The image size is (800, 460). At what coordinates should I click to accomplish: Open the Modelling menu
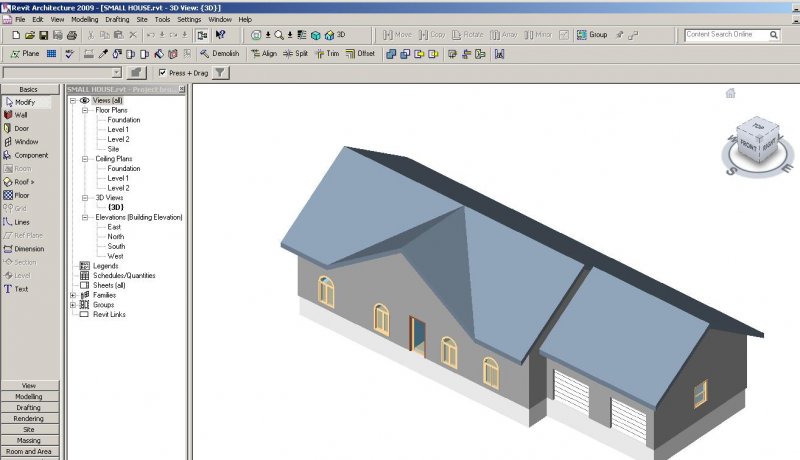pyautogui.click(x=85, y=19)
